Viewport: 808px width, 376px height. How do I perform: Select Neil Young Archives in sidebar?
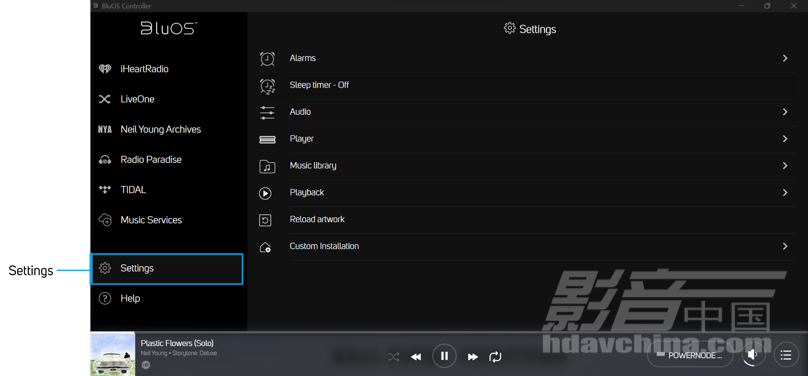(x=161, y=129)
